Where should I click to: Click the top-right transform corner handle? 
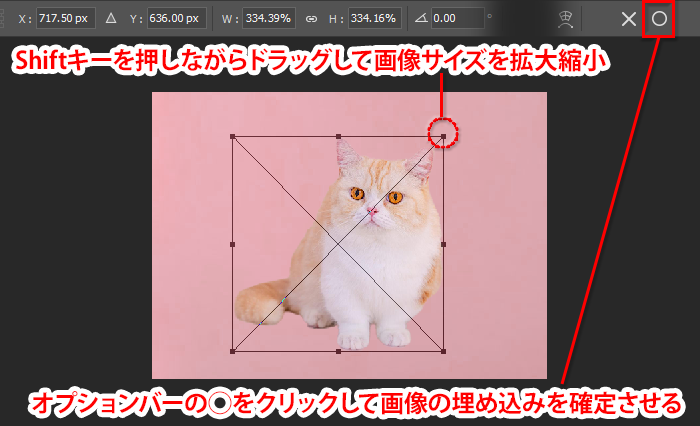click(443, 136)
